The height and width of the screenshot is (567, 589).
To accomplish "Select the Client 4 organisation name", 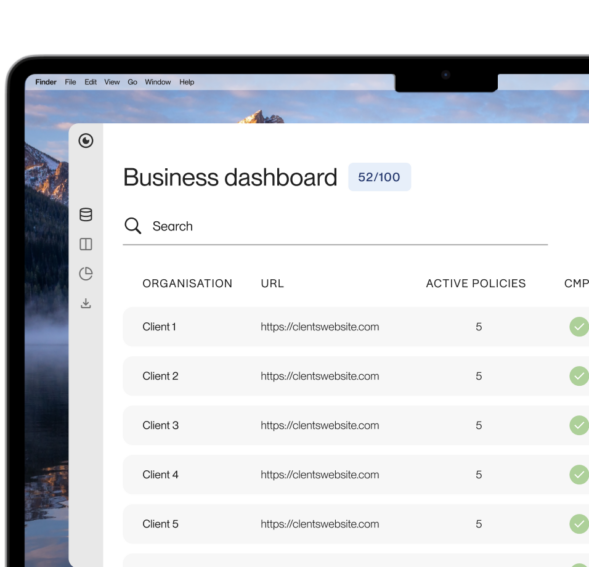I will 160,475.
